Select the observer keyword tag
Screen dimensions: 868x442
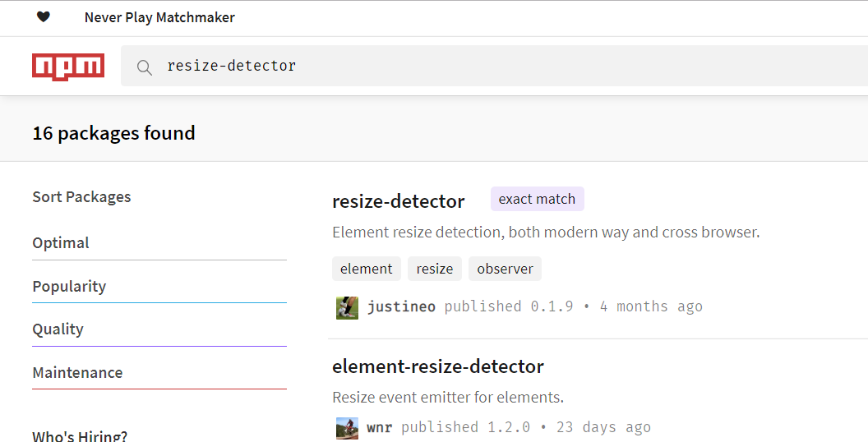pyautogui.click(x=505, y=269)
